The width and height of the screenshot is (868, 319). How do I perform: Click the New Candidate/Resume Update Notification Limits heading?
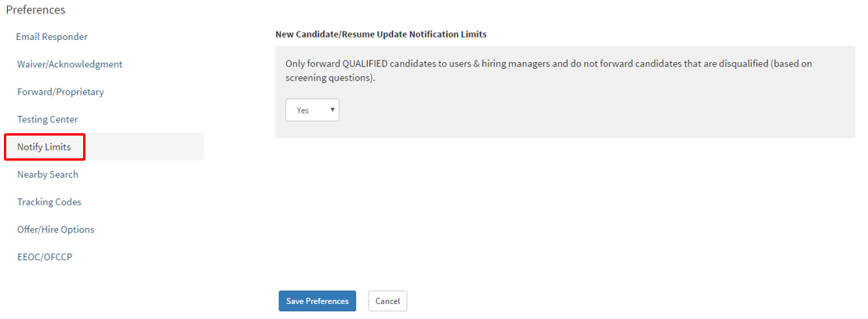pos(381,34)
